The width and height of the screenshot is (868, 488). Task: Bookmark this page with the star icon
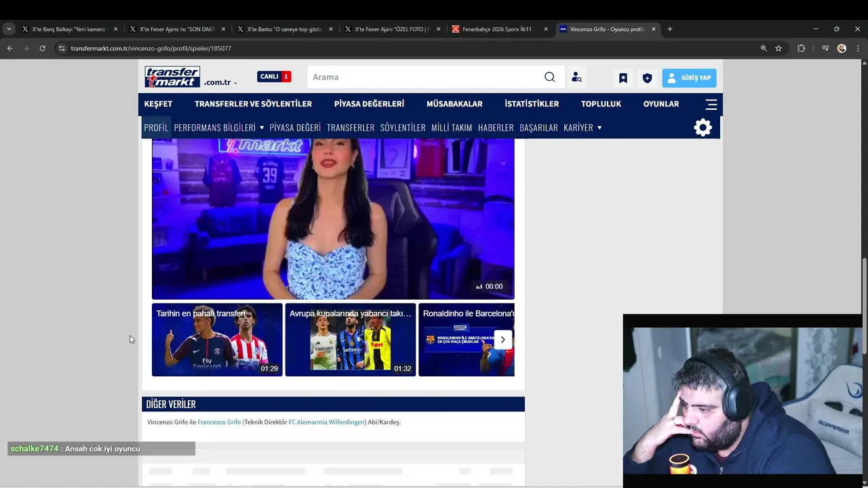point(778,48)
